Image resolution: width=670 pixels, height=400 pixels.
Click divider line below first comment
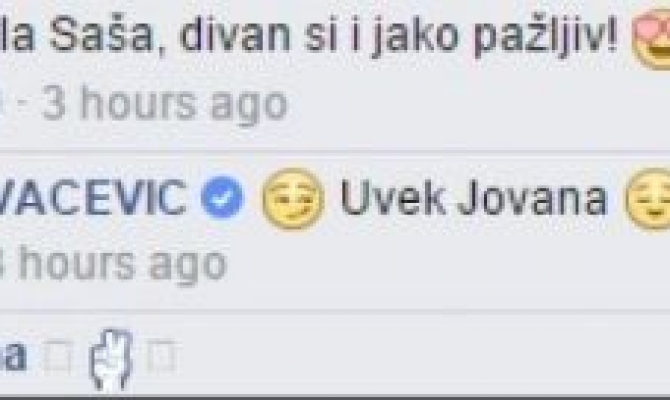tap(335, 153)
